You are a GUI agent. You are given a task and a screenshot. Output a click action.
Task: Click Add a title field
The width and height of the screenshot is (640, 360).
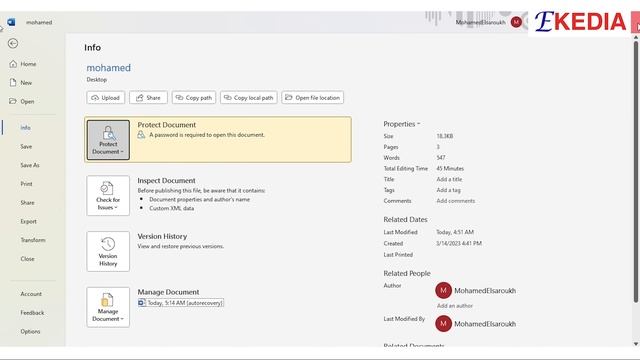(x=449, y=179)
